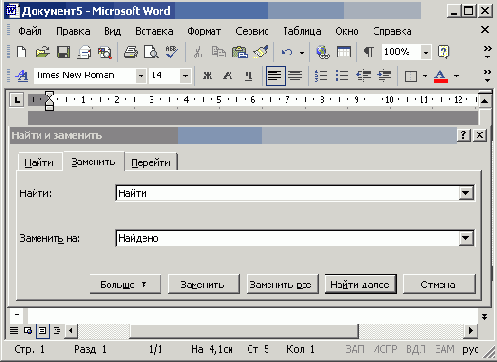Toggle the paragraph marks (¶) display

tap(369, 52)
